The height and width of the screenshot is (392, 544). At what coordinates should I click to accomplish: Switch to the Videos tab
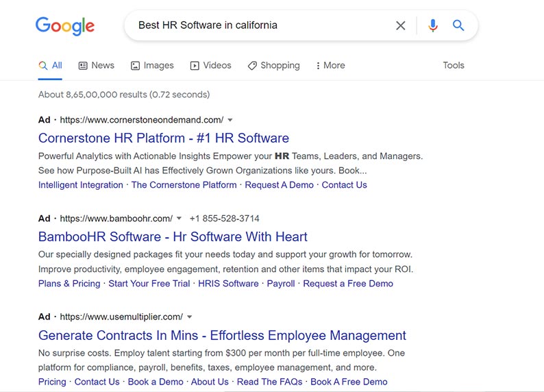pos(210,65)
